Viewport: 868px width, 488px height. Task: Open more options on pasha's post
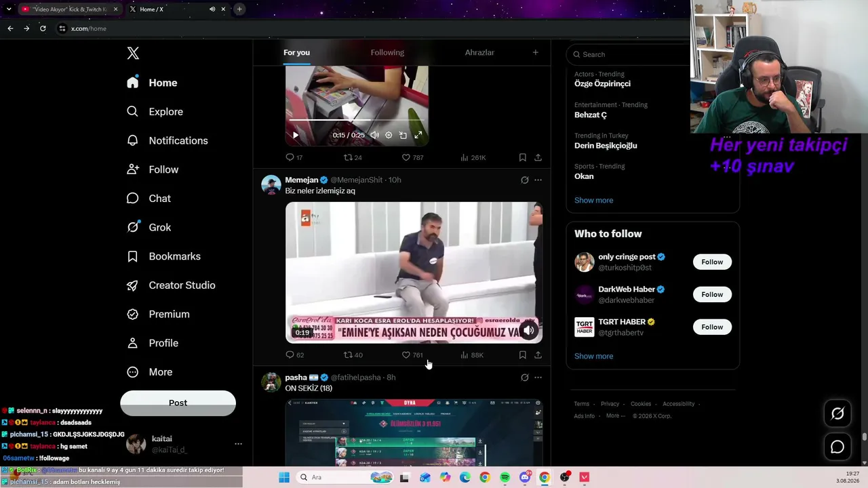pos(538,378)
